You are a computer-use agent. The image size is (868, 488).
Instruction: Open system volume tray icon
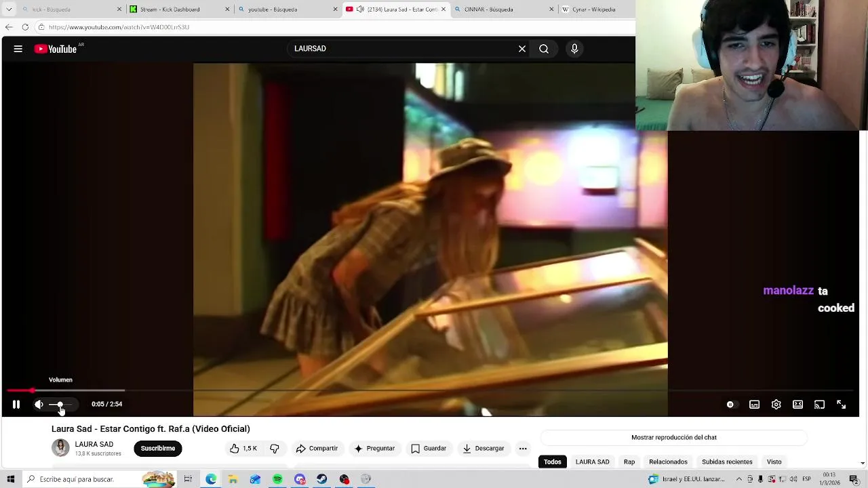pos(793,479)
